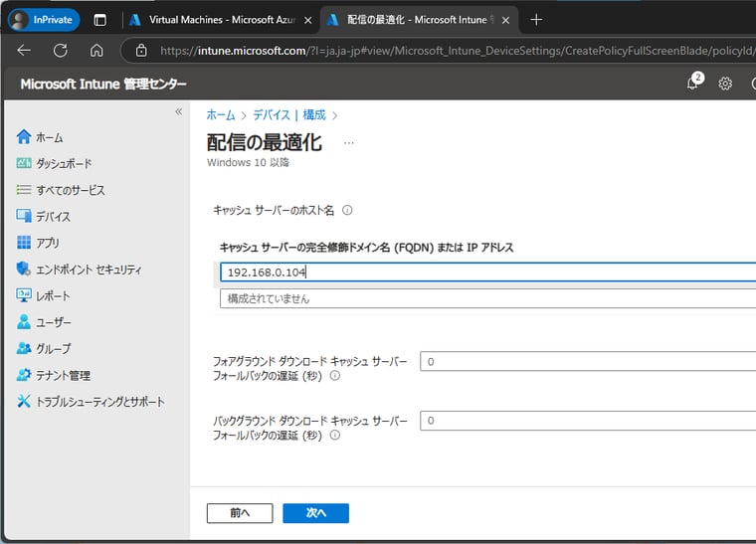
Task: Refresh the page
Action: 61,50
